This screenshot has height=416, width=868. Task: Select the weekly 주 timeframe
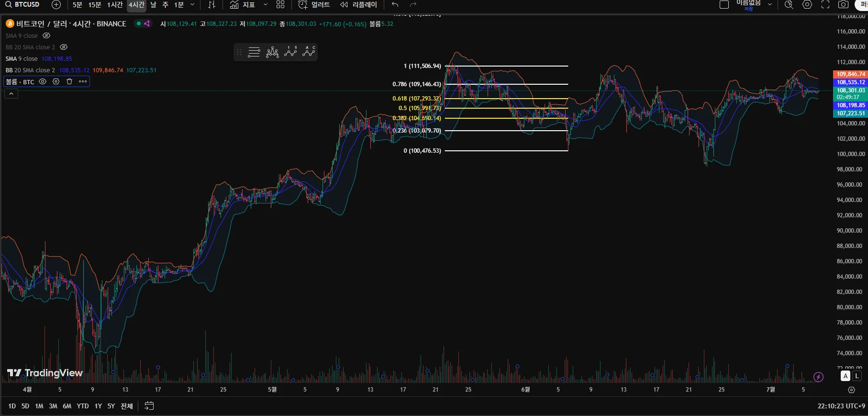pyautogui.click(x=166, y=5)
